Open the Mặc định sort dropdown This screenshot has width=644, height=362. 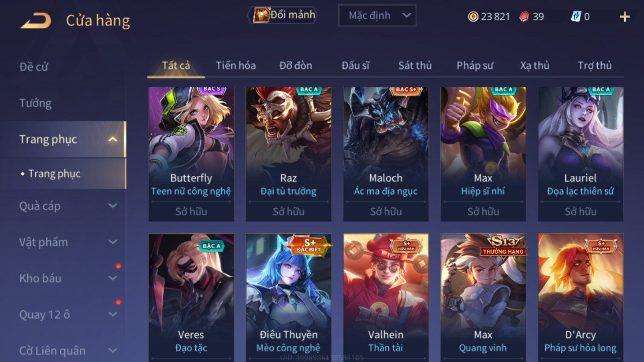tap(377, 15)
